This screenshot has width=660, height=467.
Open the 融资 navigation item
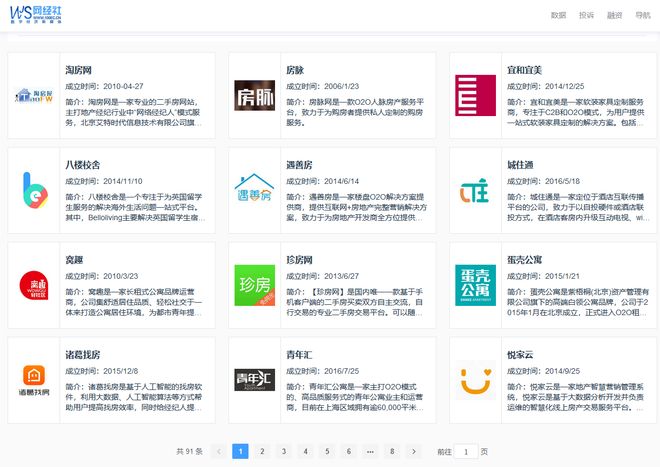(x=615, y=15)
